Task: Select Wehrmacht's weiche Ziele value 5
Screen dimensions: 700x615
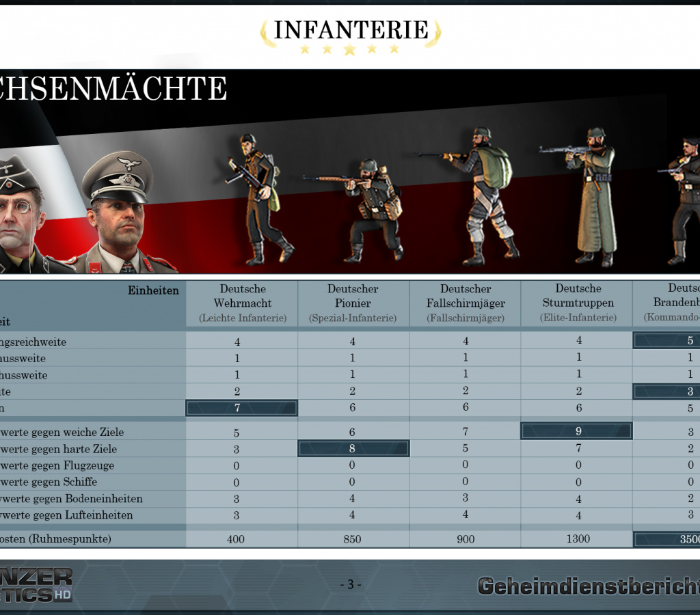Action: point(236,433)
